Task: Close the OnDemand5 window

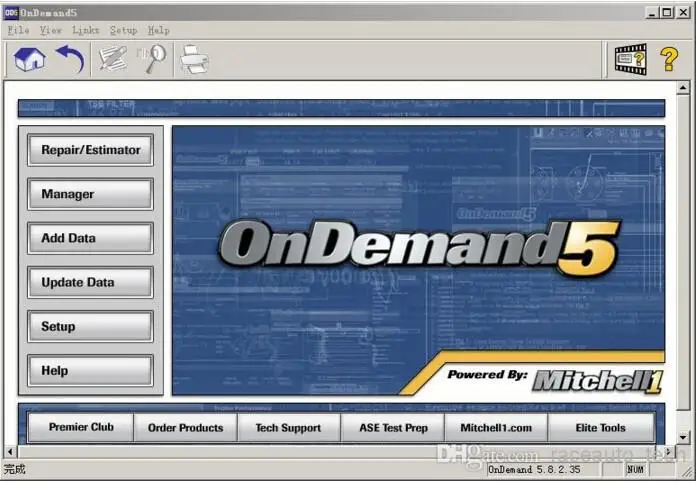Action: [683, 13]
